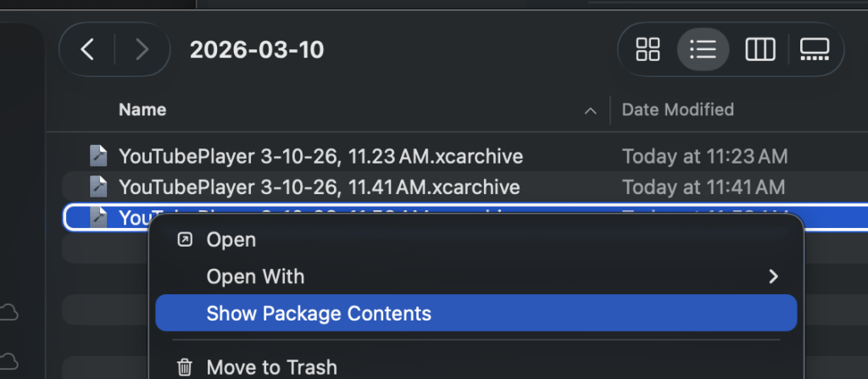Sort by the Date Modified column header
The image size is (868, 379).
coord(677,109)
